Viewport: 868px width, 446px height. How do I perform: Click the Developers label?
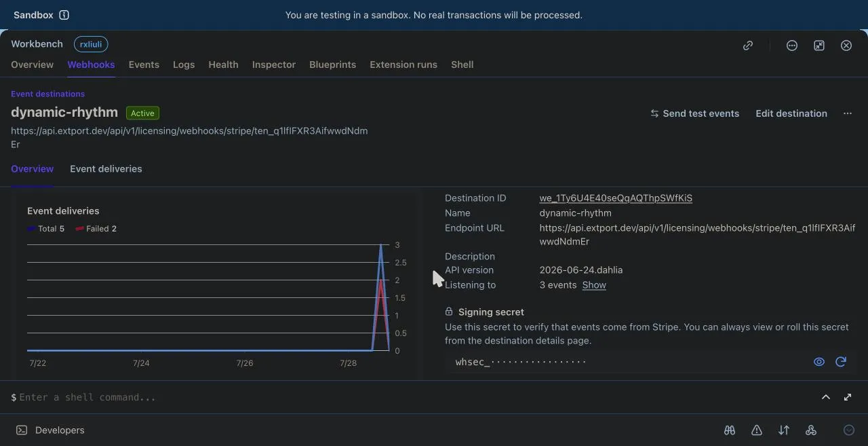[60, 430]
